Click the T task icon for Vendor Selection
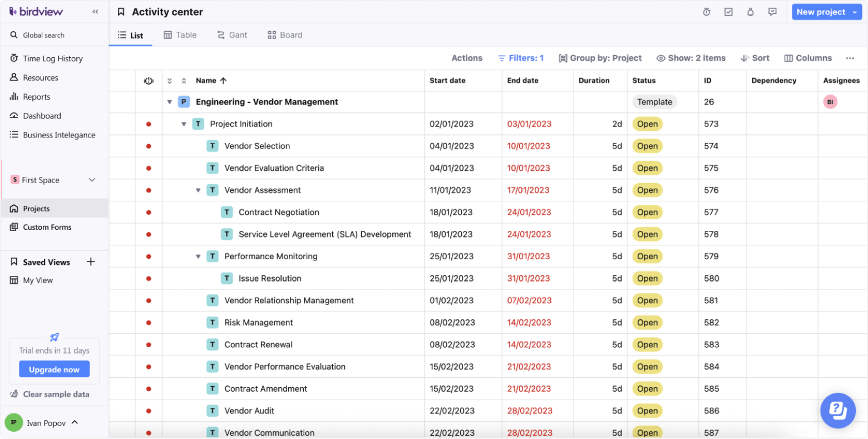This screenshot has width=868, height=439. [212, 146]
